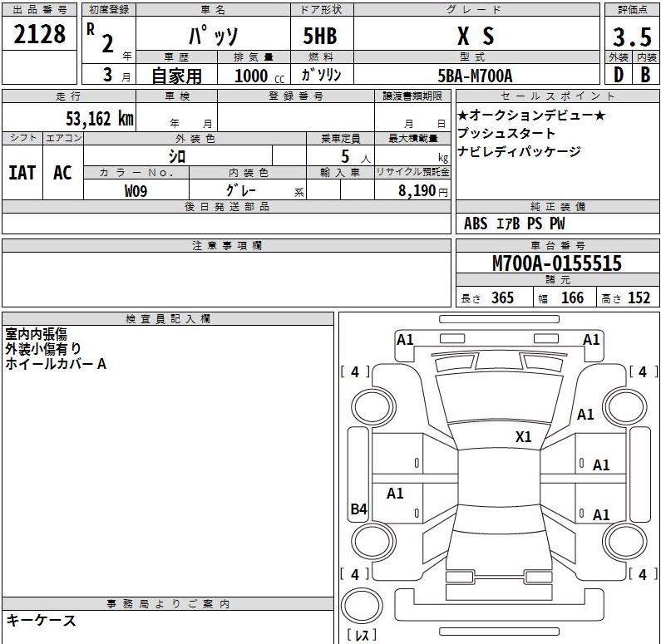The width and height of the screenshot is (661, 644).
Task: Click interior grade B
Action: [645, 75]
